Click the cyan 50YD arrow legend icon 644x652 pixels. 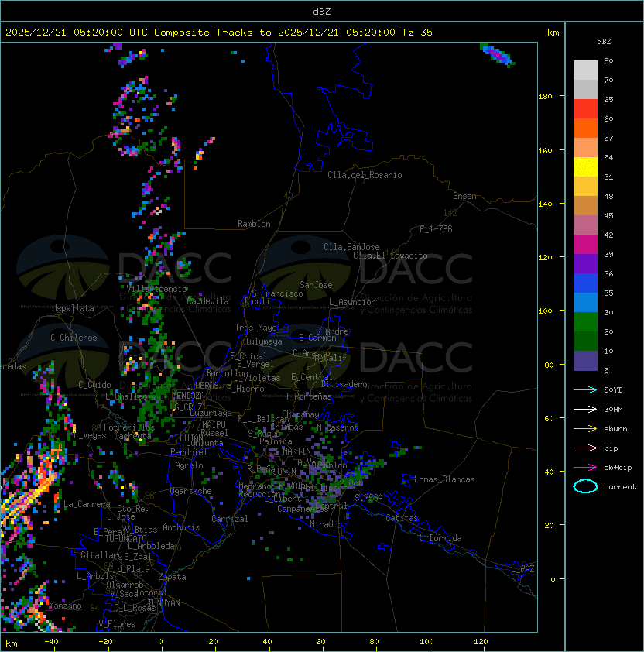585,390
